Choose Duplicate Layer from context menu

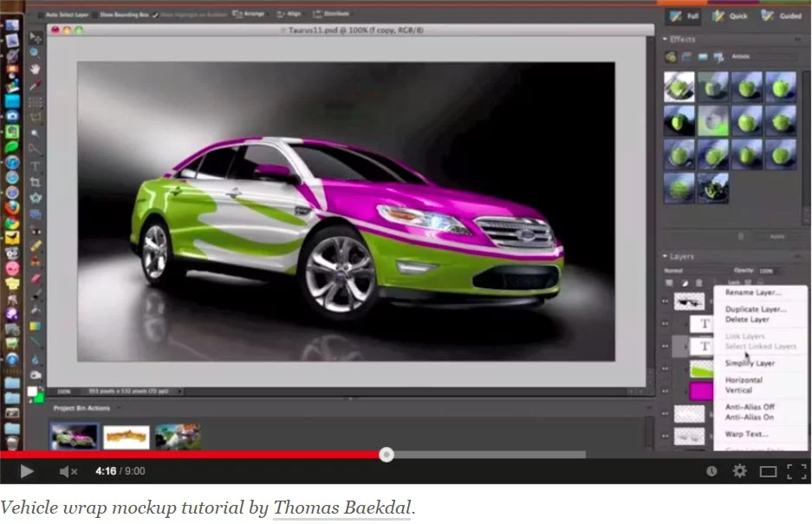(x=756, y=309)
